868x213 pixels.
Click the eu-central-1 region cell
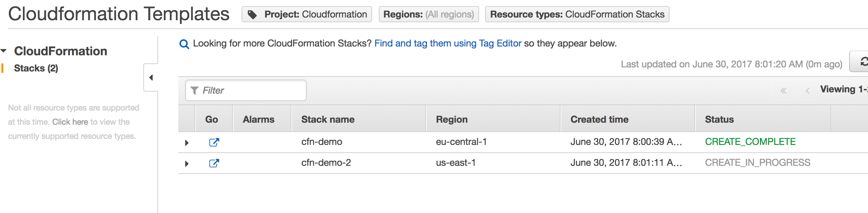461,142
